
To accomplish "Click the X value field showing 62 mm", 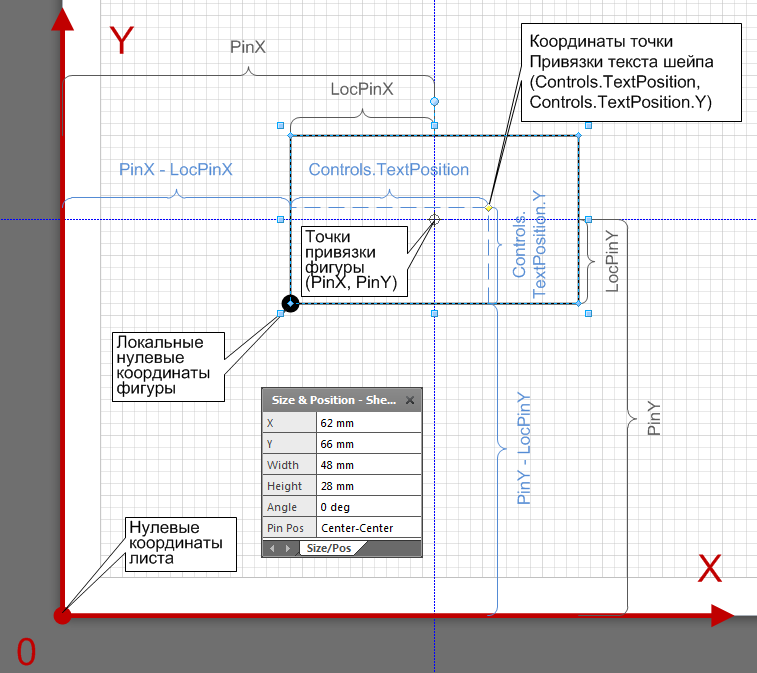I will click(x=368, y=423).
